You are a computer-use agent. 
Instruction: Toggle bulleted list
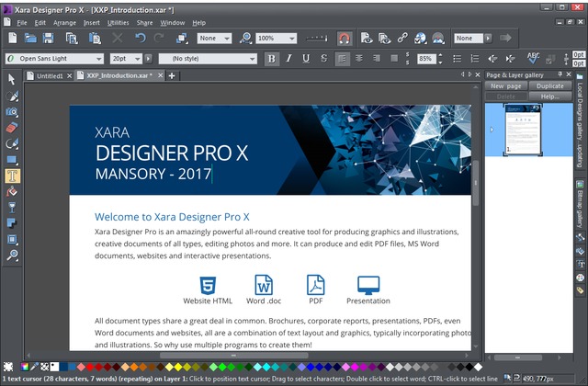458,59
